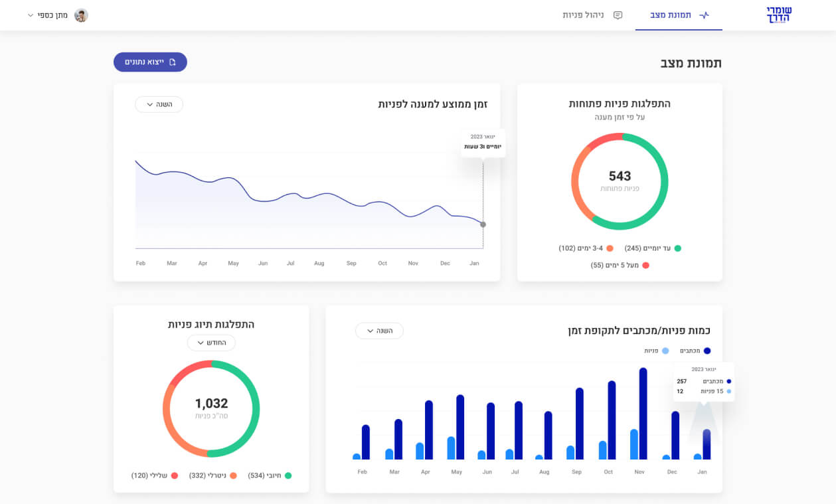Screen dimensions: 836x504
Task: Click the pulse icon in תמונת מצב tab
Action: point(704,15)
